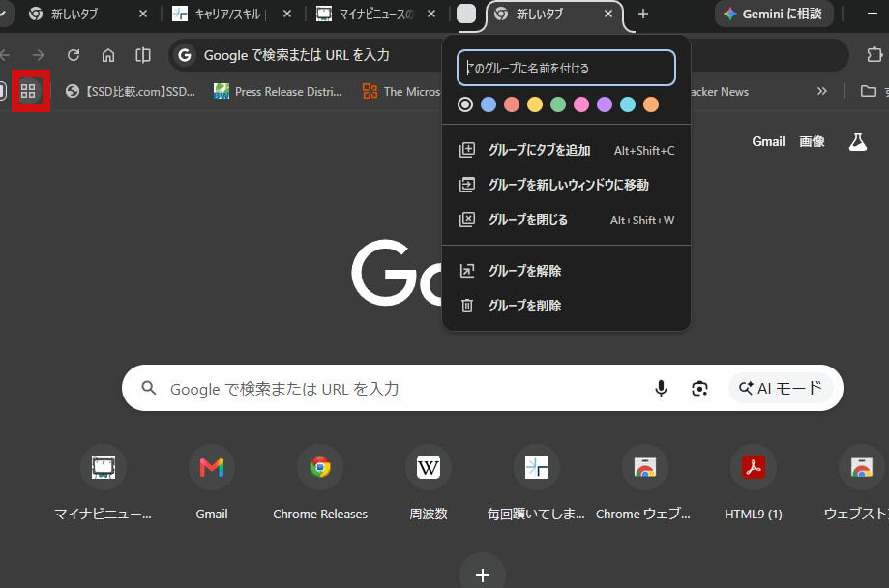Viewport: 889px width, 588px height.
Task: Open the マイナビニュース shortcut tile
Action: 104,482
